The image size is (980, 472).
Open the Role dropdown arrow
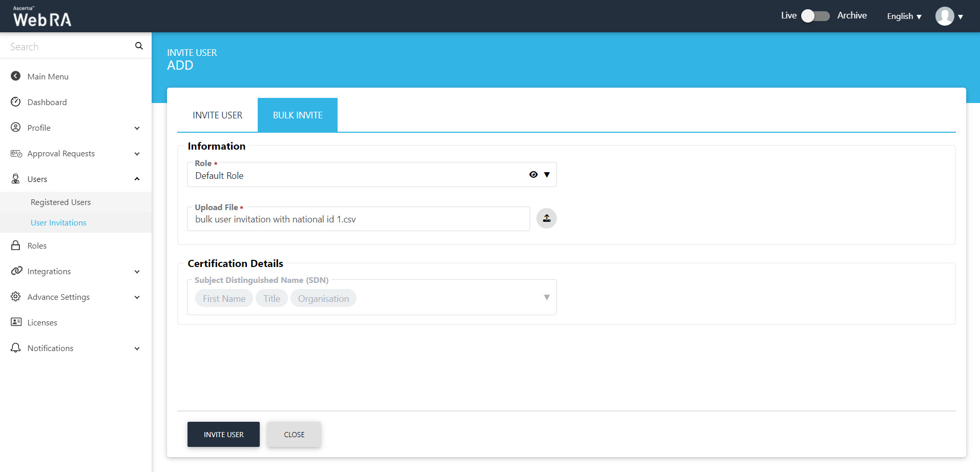tap(547, 175)
